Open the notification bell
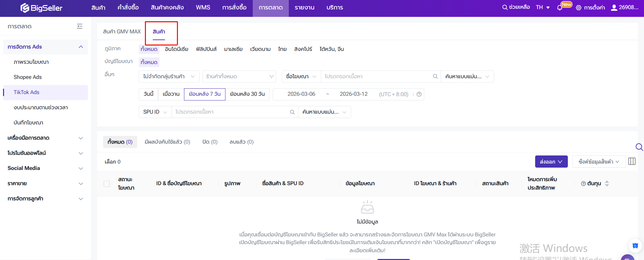This screenshot has height=260, width=644. pyautogui.click(x=560, y=8)
